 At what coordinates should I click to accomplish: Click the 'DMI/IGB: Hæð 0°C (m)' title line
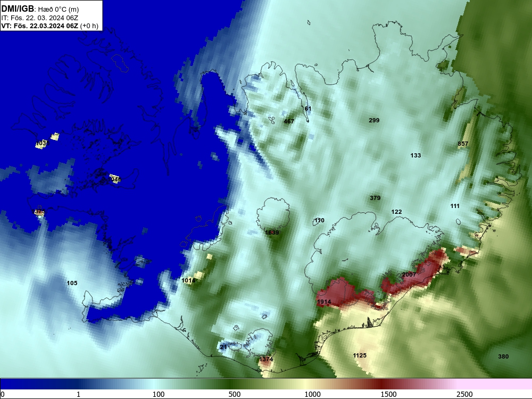pyautogui.click(x=40, y=9)
